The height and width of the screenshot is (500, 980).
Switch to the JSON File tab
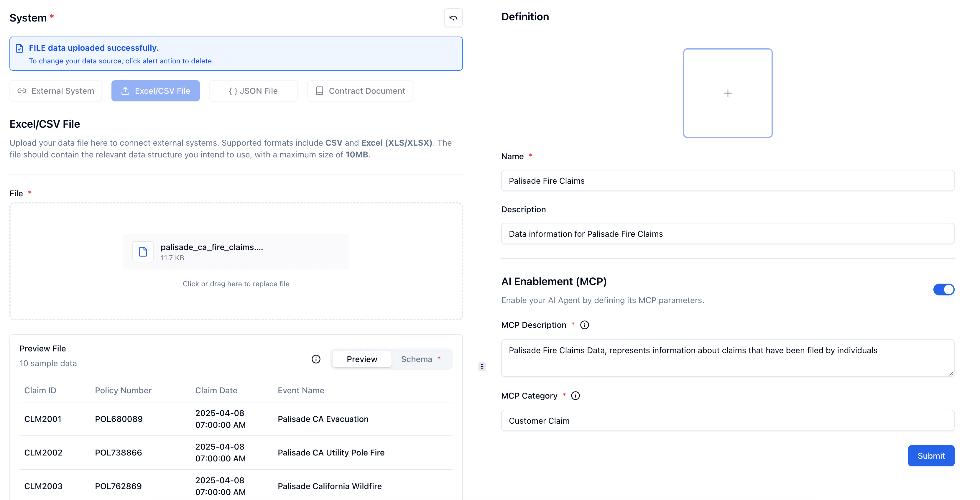253,91
